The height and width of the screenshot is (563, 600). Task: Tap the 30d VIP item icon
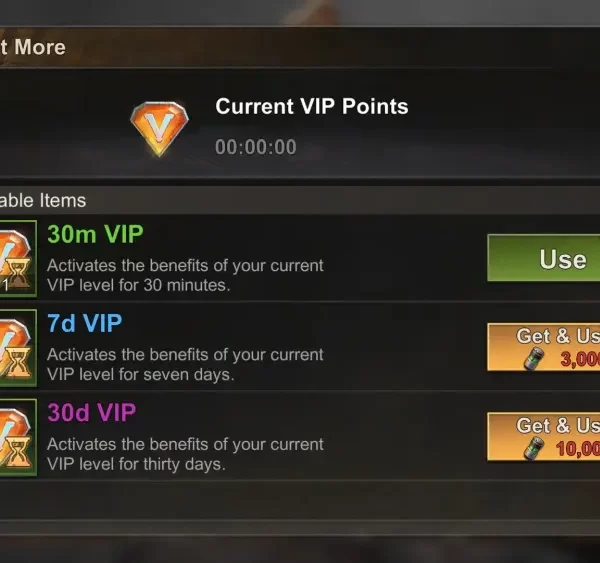(x=18, y=437)
